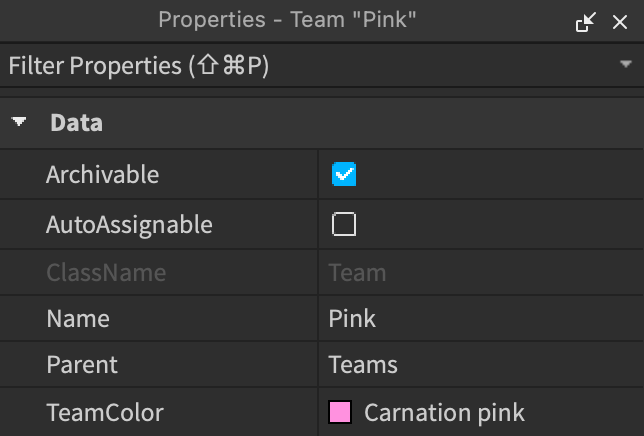Select the Parent value Teams
This screenshot has height=436, width=644.
pos(363,365)
